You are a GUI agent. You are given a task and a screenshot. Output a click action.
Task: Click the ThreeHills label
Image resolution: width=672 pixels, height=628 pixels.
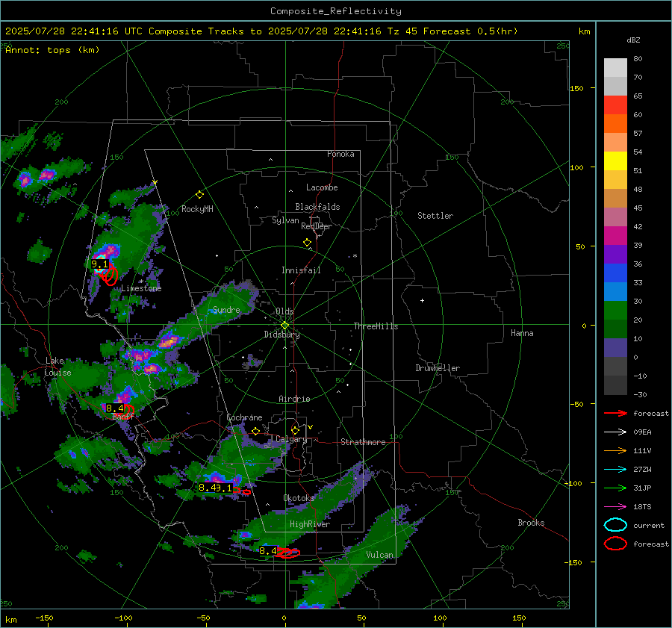click(376, 326)
